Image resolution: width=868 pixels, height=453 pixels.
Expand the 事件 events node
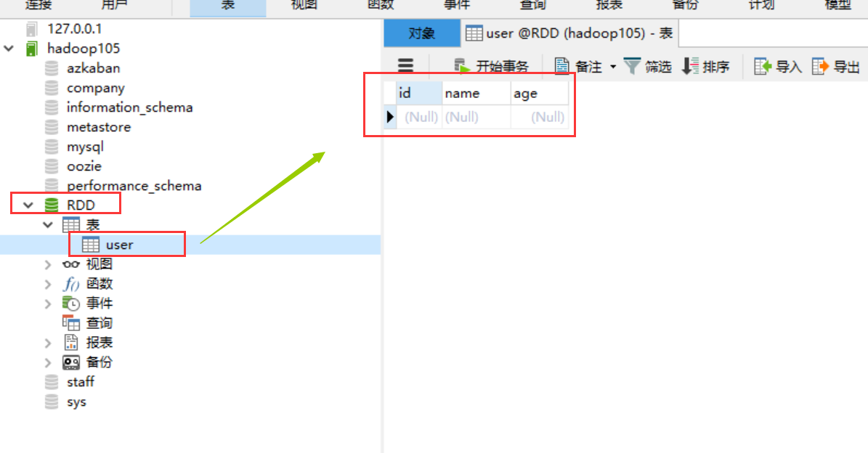(48, 303)
